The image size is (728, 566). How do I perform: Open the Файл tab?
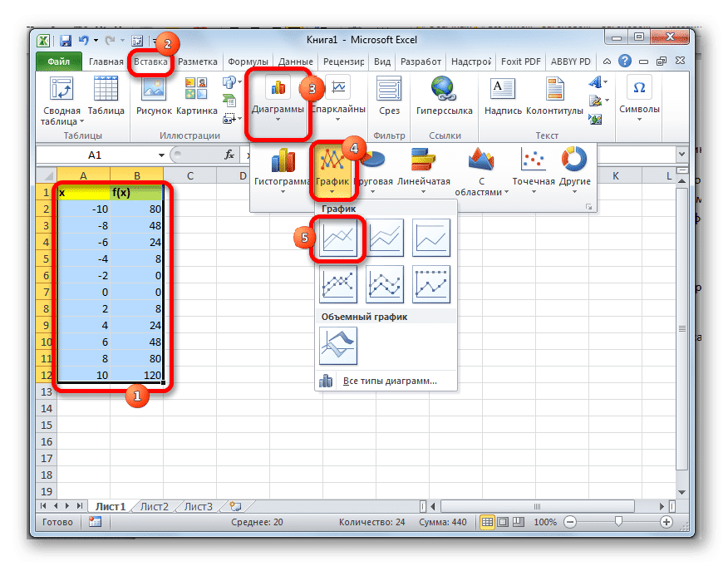(x=58, y=62)
